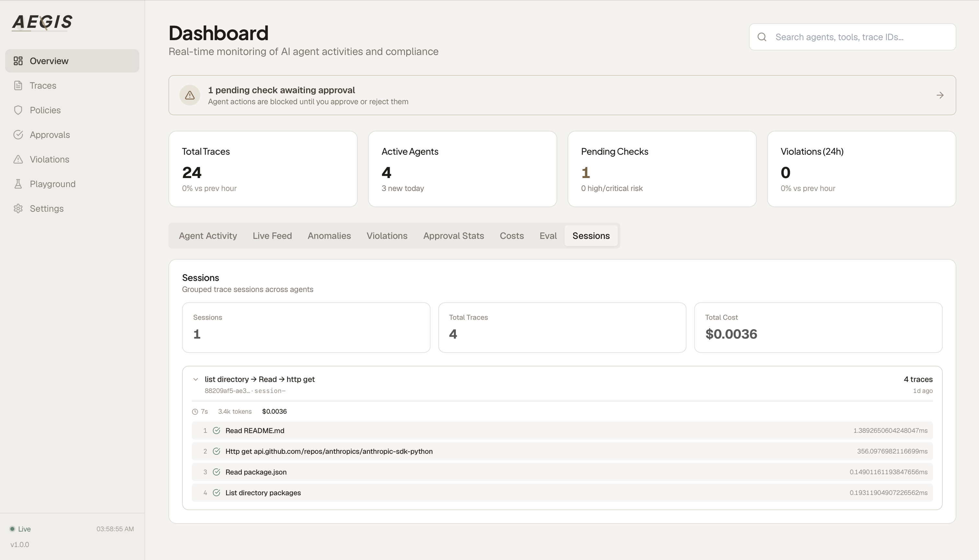Click the Pending Checks stat card

[662, 169]
